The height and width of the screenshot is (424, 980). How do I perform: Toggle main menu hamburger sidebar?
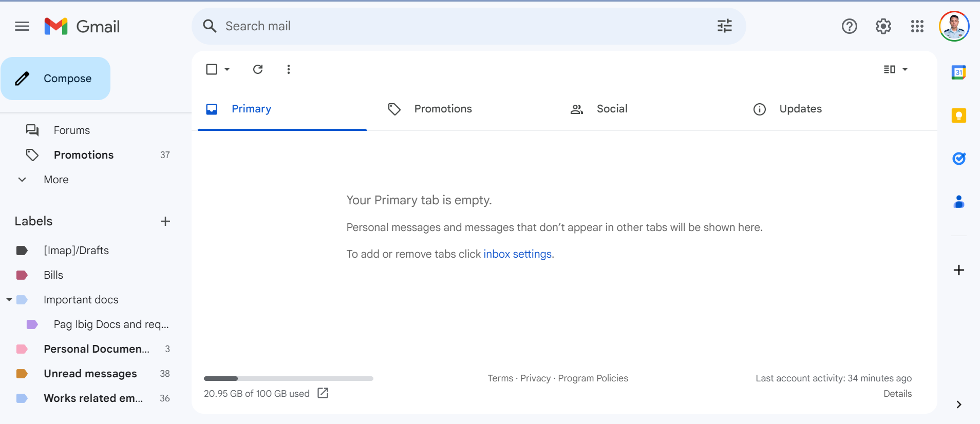(22, 26)
